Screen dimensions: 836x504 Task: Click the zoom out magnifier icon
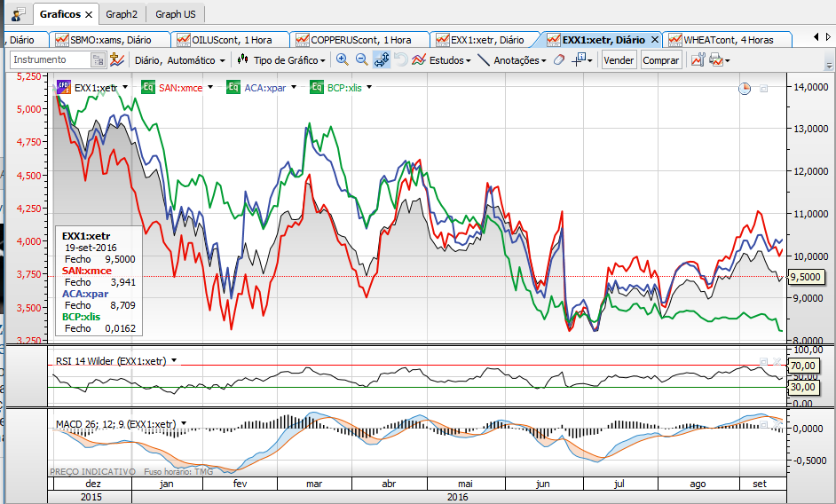tap(361, 59)
